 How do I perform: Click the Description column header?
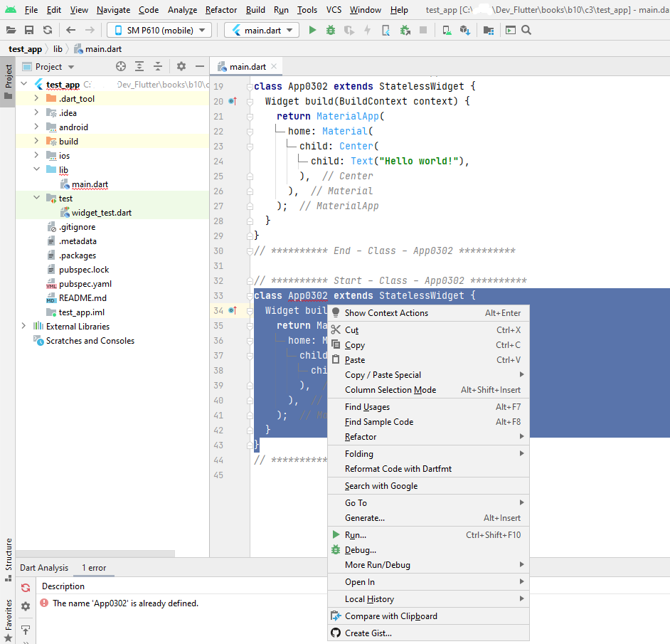pyautogui.click(x=63, y=586)
